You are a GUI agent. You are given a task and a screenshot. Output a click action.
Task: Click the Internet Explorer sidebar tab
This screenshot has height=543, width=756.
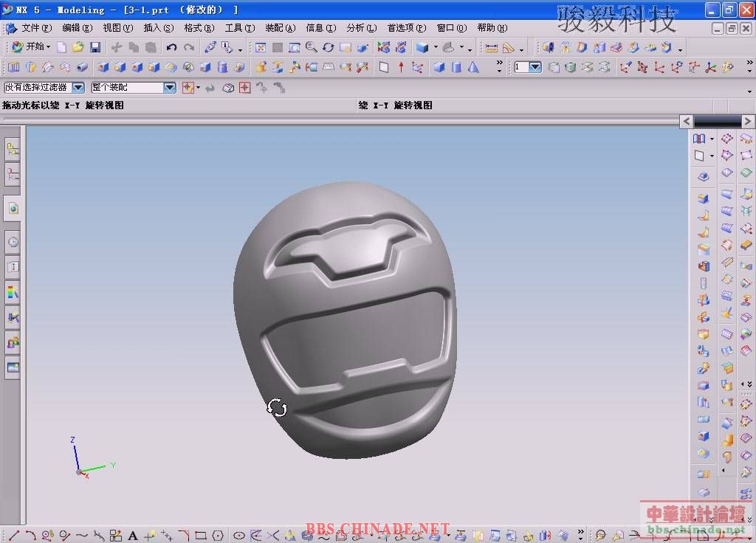pos(13,208)
